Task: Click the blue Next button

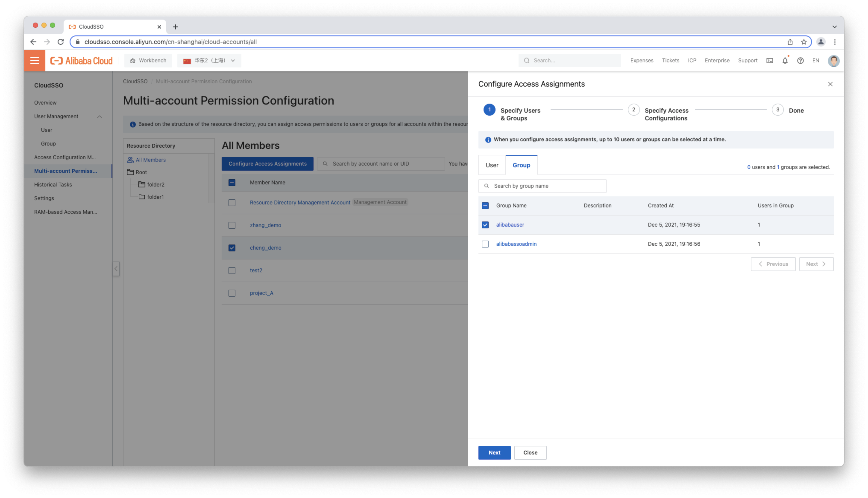Action: (x=494, y=453)
